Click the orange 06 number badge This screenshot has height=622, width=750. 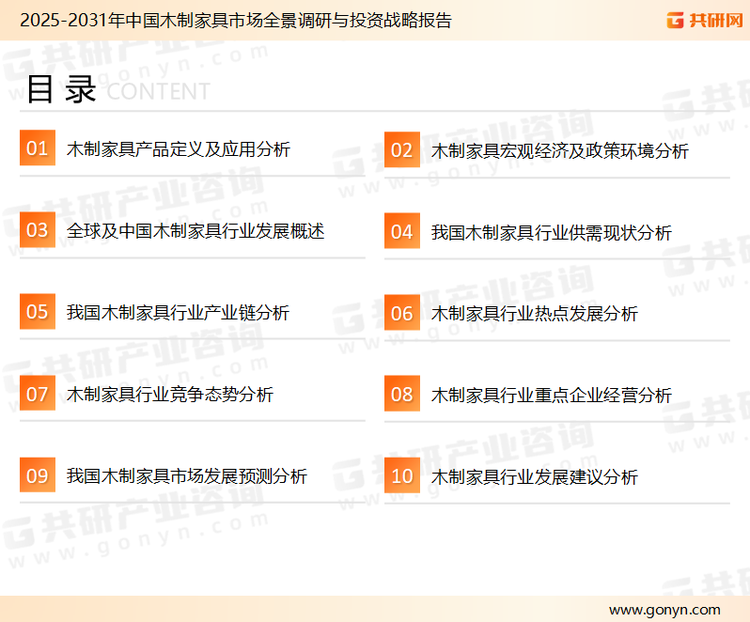(x=402, y=313)
